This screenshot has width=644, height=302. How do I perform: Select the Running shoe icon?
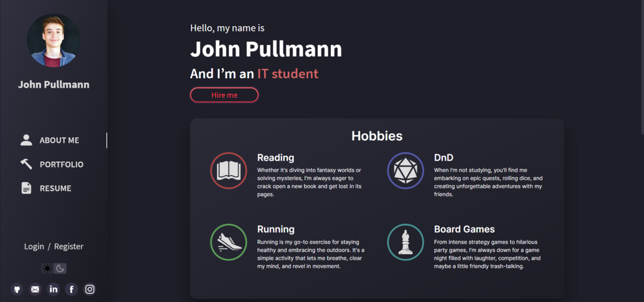(228, 242)
